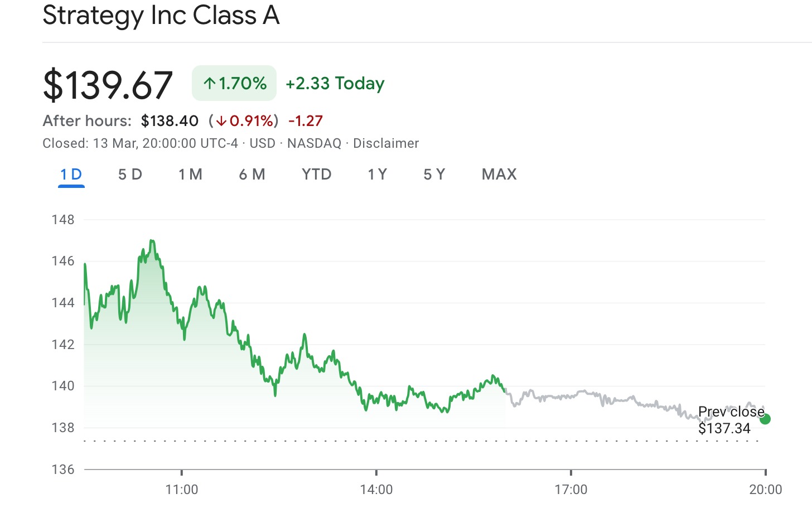Click the up arrow in the 1.70% badge
This screenshot has height=513, width=812.
(x=210, y=84)
